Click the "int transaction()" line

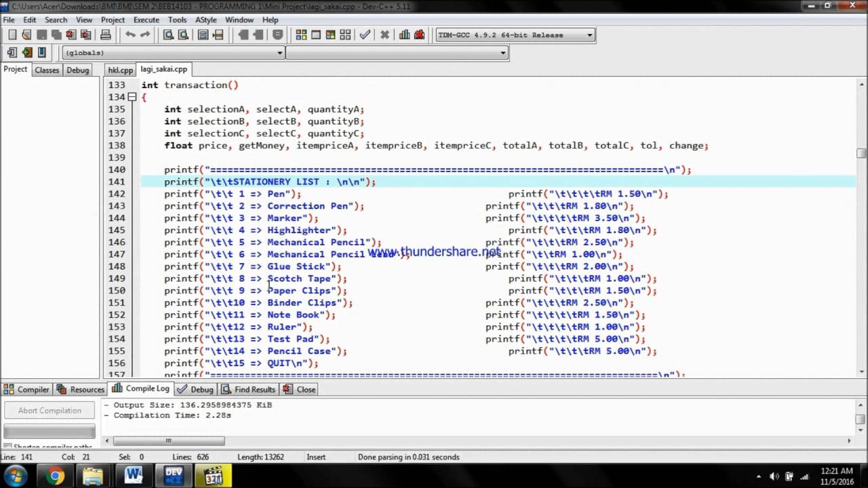(x=190, y=85)
